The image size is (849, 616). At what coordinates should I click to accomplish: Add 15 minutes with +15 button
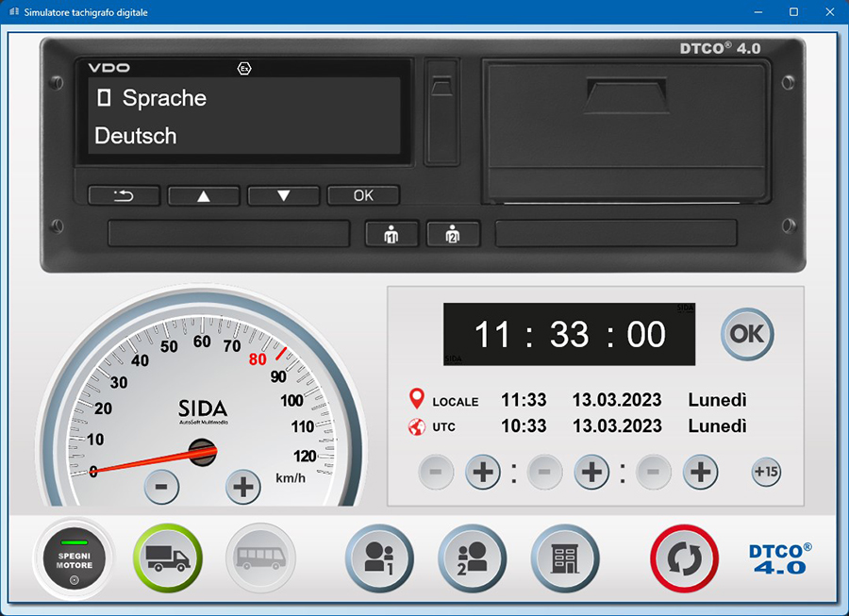point(766,472)
